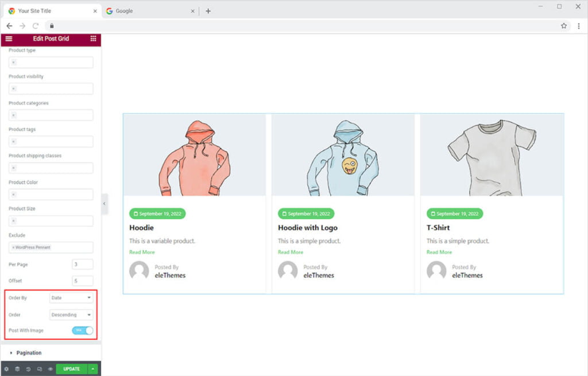Click the green UPDATE button
Screen dimensions: 588x376
(x=72, y=369)
